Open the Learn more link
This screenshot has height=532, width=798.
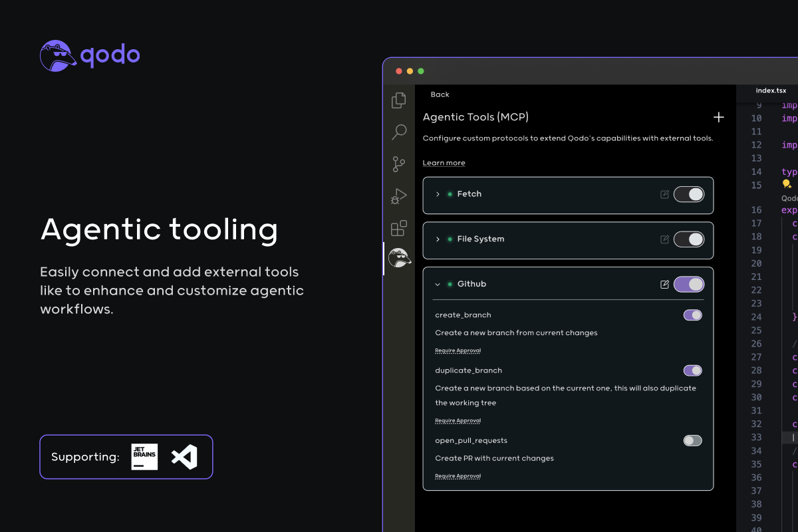[444, 163]
